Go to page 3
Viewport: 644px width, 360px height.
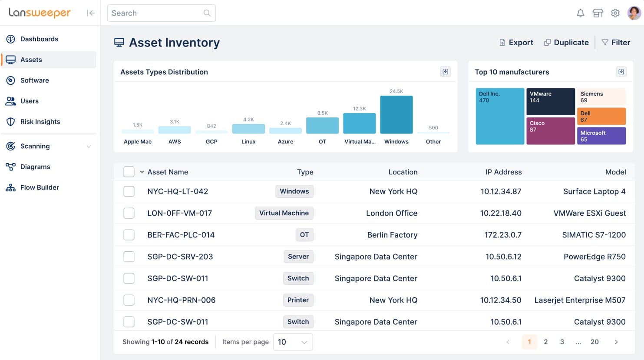562,342
